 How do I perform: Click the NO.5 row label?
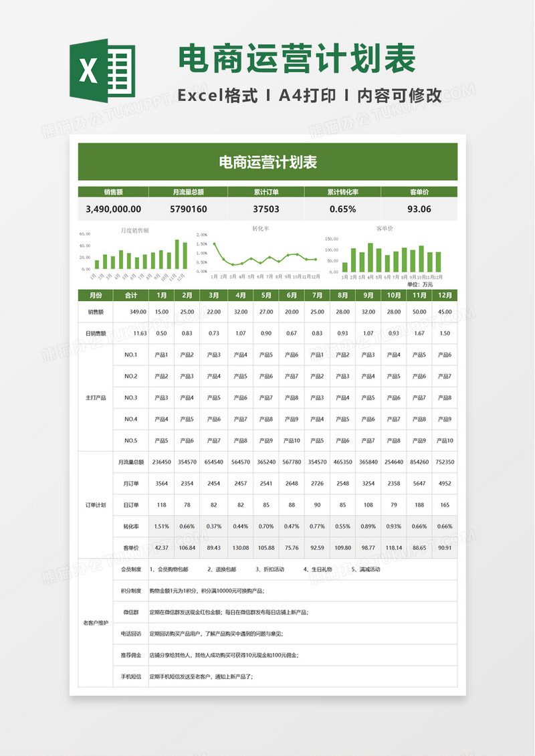pyautogui.click(x=131, y=441)
